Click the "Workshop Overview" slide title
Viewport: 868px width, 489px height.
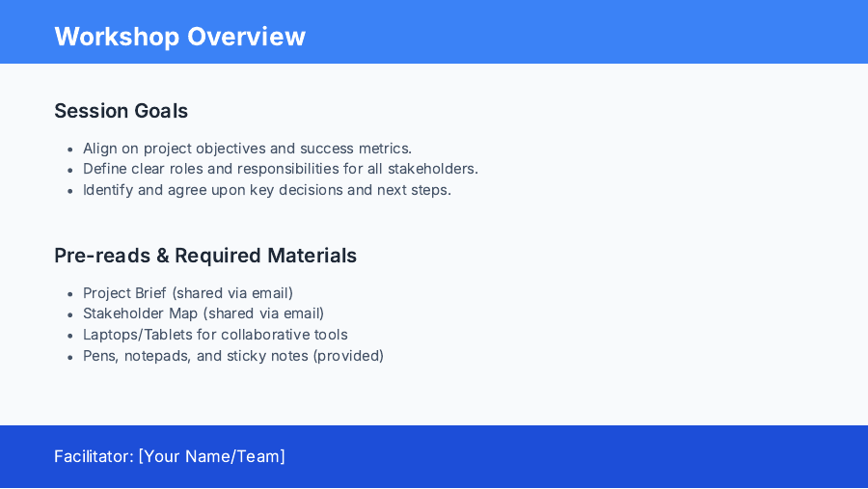coord(179,37)
